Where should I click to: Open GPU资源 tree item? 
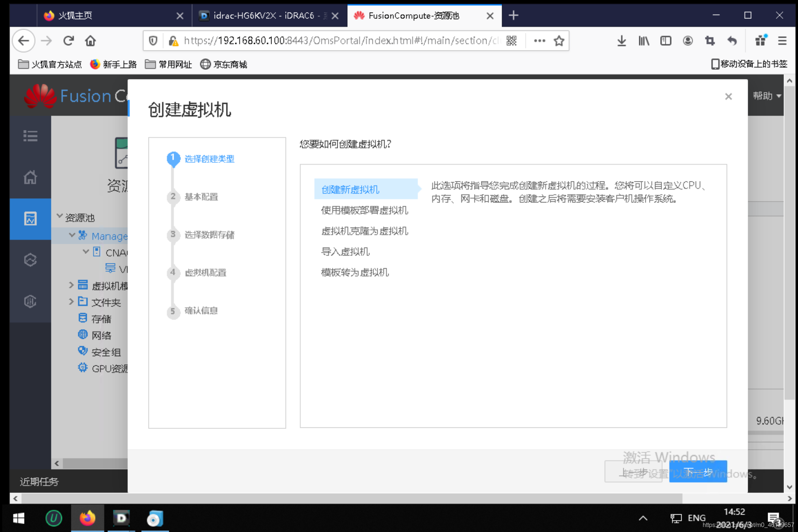(x=103, y=368)
